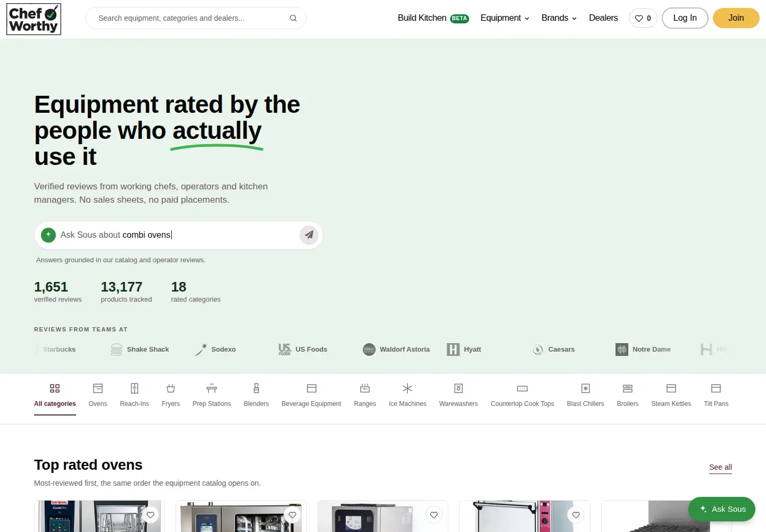This screenshot has width=766, height=532.
Task: Click the green Sous sparkle icon
Action: (48, 235)
